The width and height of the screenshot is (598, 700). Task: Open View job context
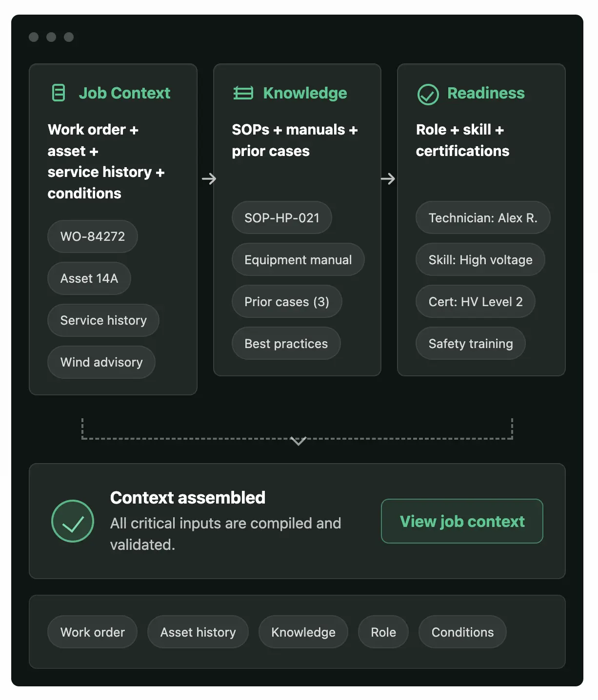point(462,521)
